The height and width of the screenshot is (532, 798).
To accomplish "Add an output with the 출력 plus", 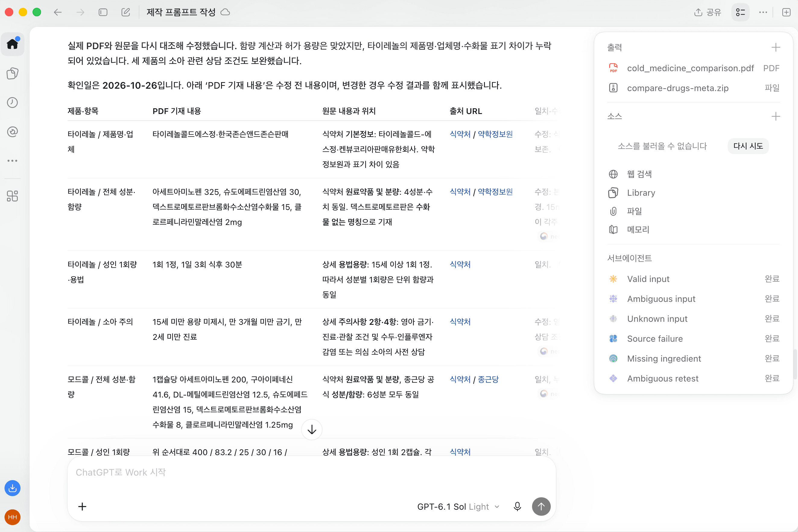I will pos(776,47).
